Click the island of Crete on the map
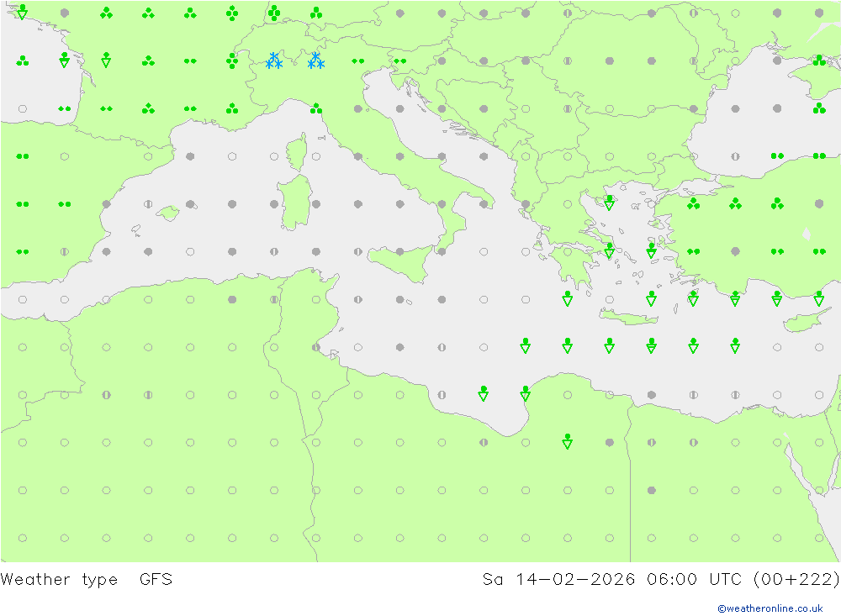This screenshot has width=841, height=616. point(627,318)
